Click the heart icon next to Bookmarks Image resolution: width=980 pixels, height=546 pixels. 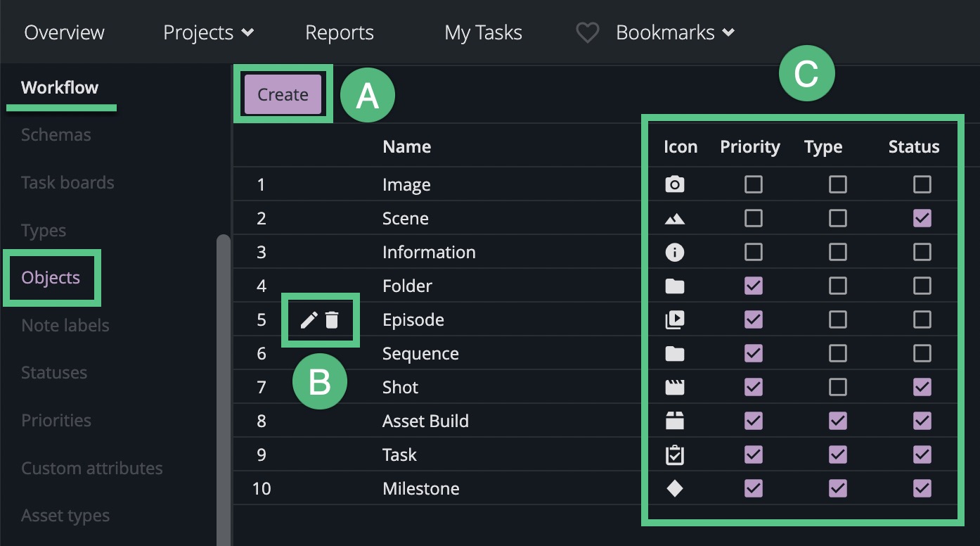(587, 32)
